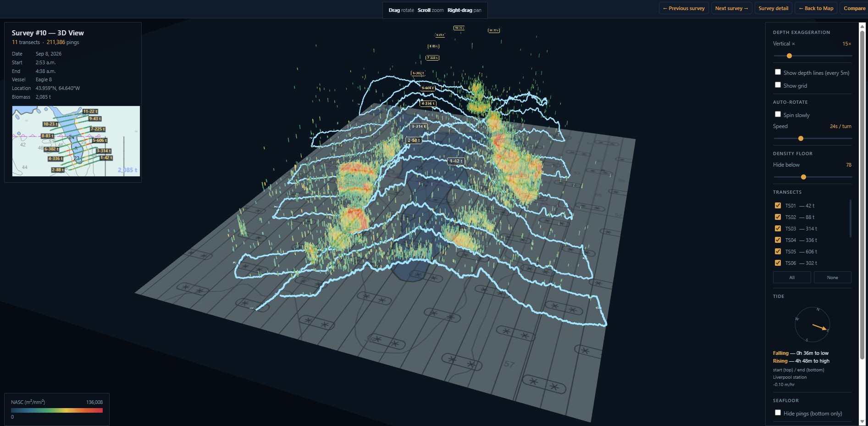Click the 2,085 t total on minimap
The height and width of the screenshot is (426, 868).
pyautogui.click(x=127, y=170)
